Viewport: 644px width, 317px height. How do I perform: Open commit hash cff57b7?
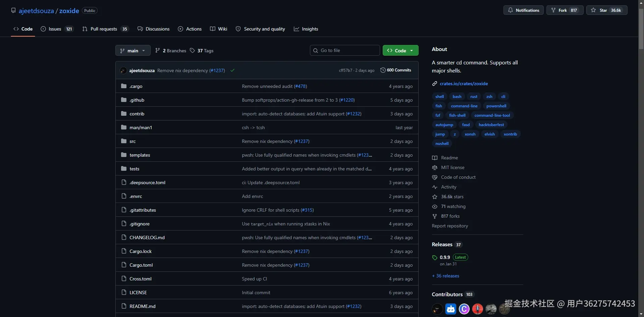pyautogui.click(x=346, y=70)
